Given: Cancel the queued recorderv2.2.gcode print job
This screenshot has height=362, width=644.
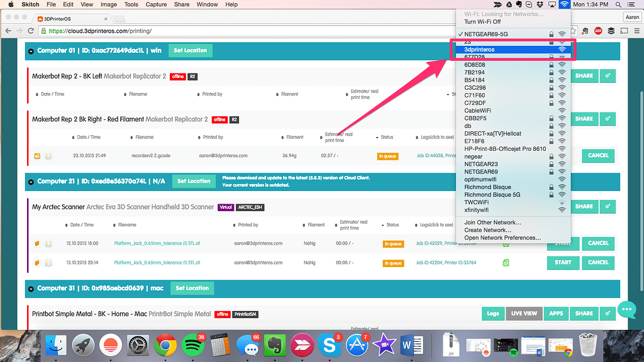Looking at the screenshot, I should tap(597, 155).
